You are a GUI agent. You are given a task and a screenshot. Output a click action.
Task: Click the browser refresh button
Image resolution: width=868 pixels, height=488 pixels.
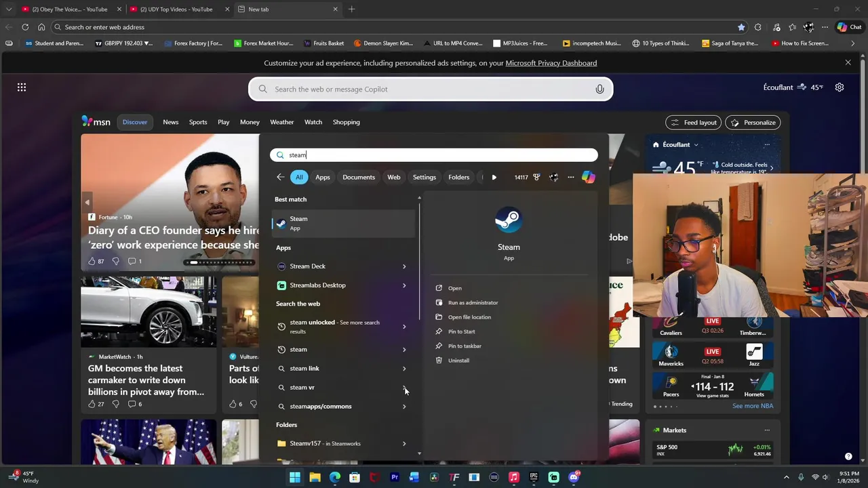(x=25, y=27)
